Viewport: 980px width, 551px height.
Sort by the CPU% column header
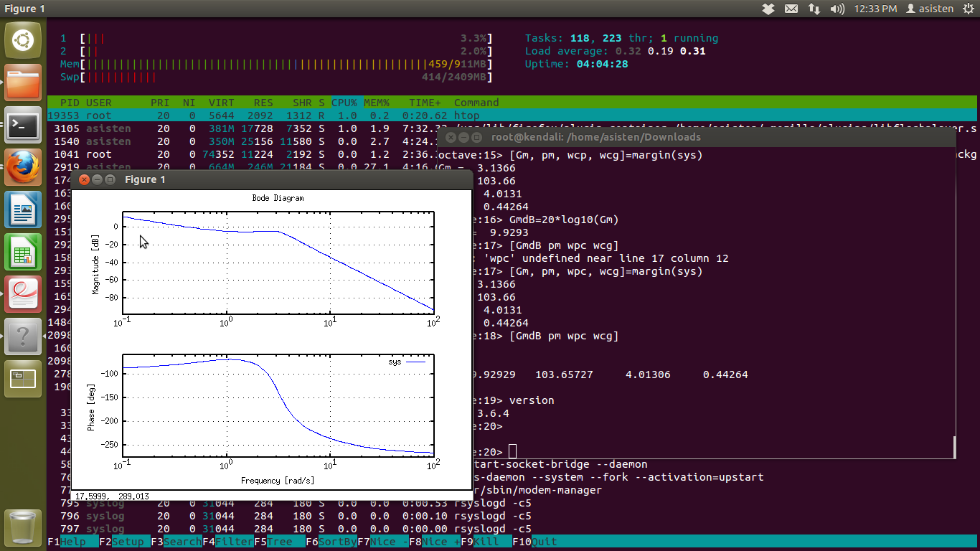point(344,103)
